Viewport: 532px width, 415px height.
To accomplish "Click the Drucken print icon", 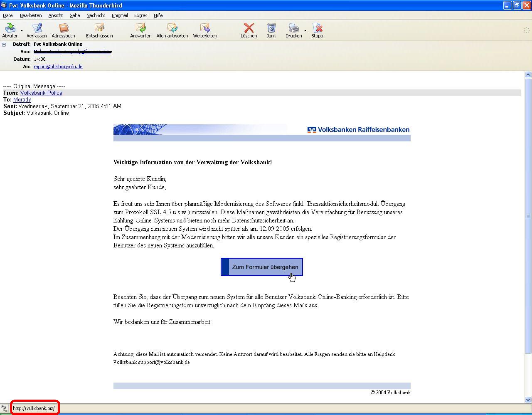I will tap(294, 28).
